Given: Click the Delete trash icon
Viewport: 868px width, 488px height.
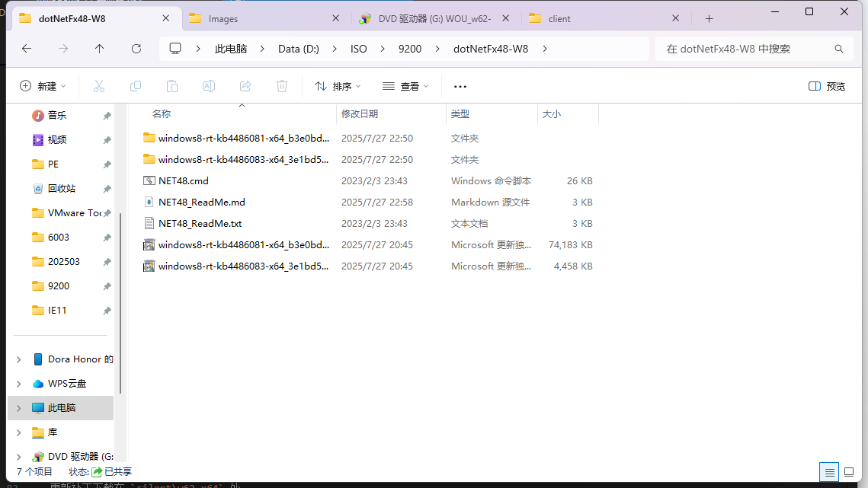Looking at the screenshot, I should (x=282, y=86).
